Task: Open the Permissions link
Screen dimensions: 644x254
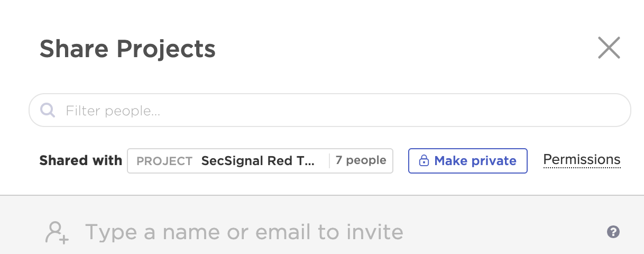Action: (x=582, y=160)
